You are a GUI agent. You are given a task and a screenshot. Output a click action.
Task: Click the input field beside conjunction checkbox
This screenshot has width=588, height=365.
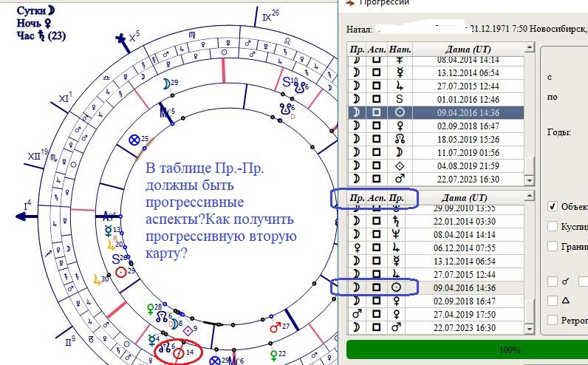pyautogui.click(x=584, y=282)
